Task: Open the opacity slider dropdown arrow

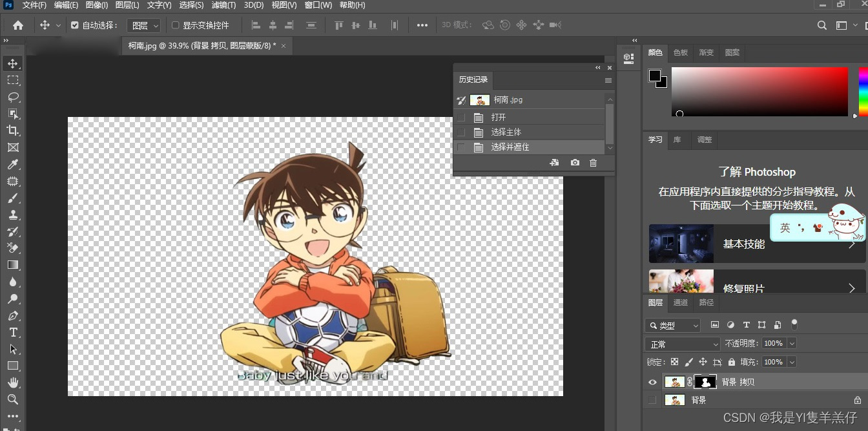Action: (x=792, y=344)
